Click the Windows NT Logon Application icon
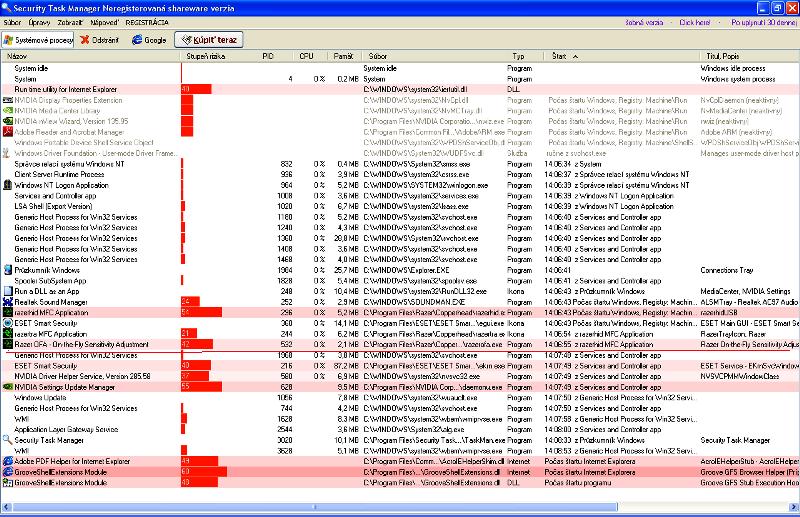The image size is (800, 517). 8,185
